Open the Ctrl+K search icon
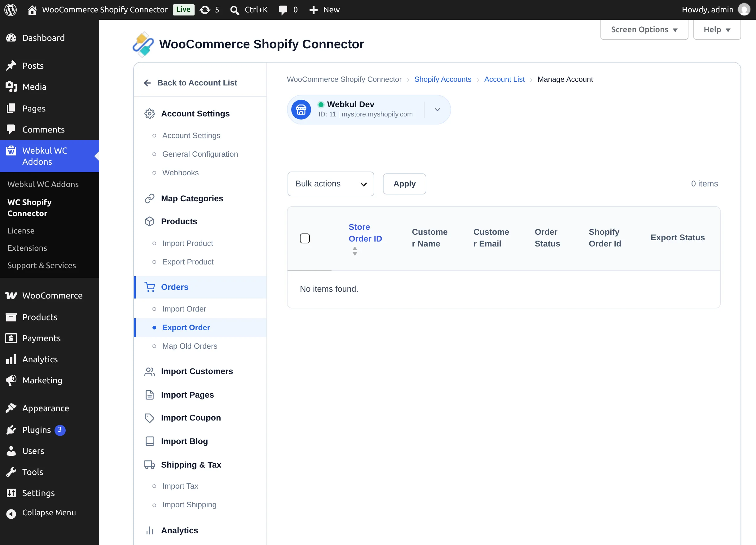This screenshot has height=545, width=756. [x=235, y=10]
